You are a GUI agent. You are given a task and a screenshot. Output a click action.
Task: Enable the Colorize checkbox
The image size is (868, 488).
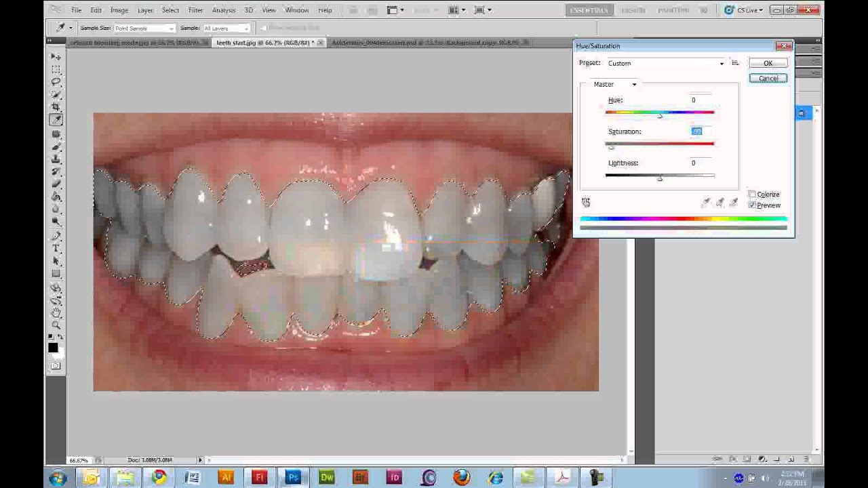752,195
